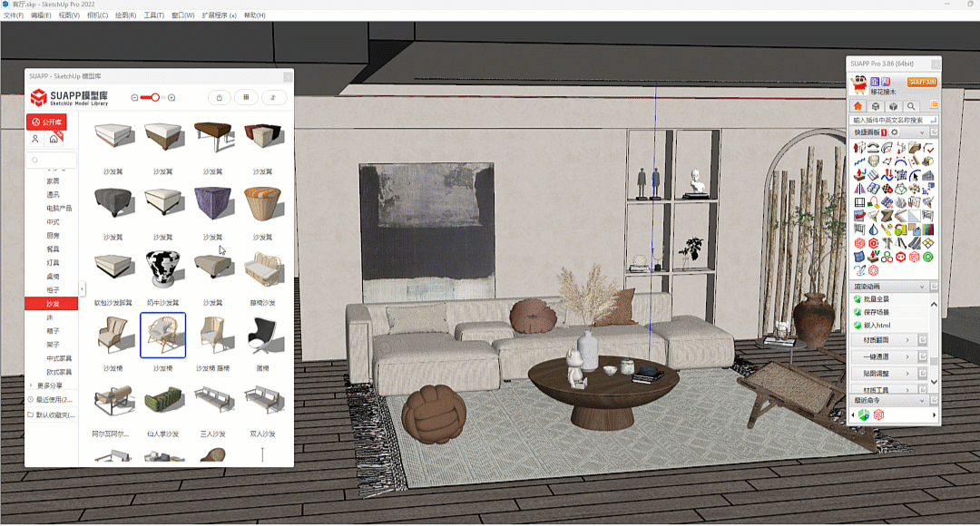Click the SUAPP home tab icon

[858, 106]
